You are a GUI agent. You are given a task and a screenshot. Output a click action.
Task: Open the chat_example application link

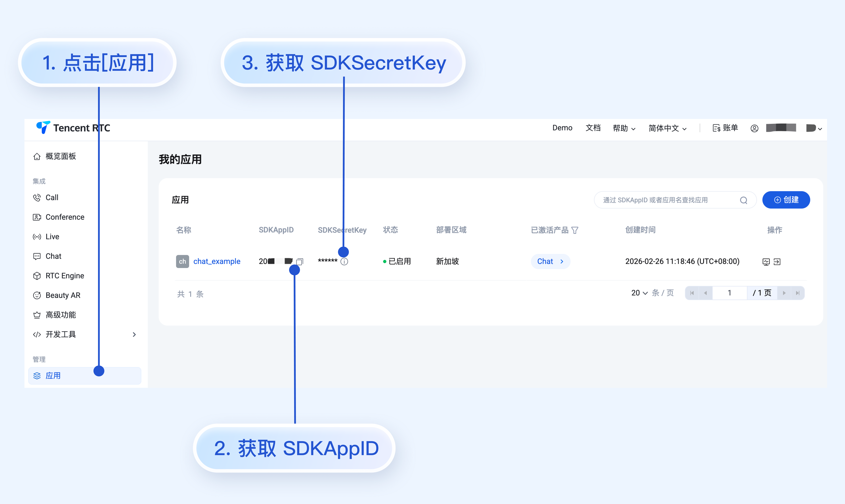[x=217, y=262]
